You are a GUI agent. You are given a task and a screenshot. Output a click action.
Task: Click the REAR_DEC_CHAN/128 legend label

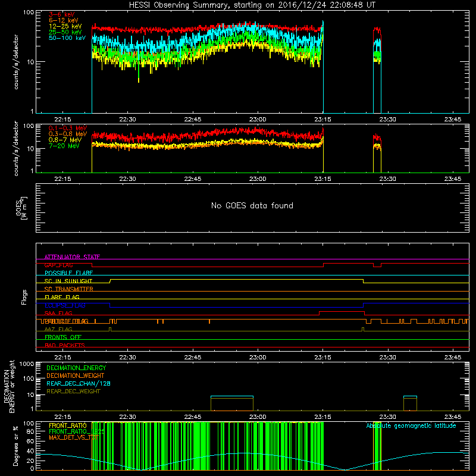[x=79, y=383]
